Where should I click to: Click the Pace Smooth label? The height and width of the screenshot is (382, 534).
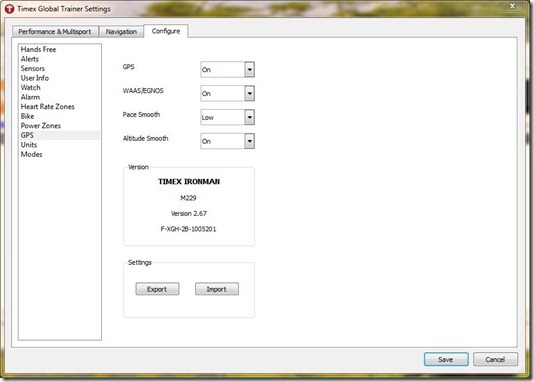tap(141, 114)
